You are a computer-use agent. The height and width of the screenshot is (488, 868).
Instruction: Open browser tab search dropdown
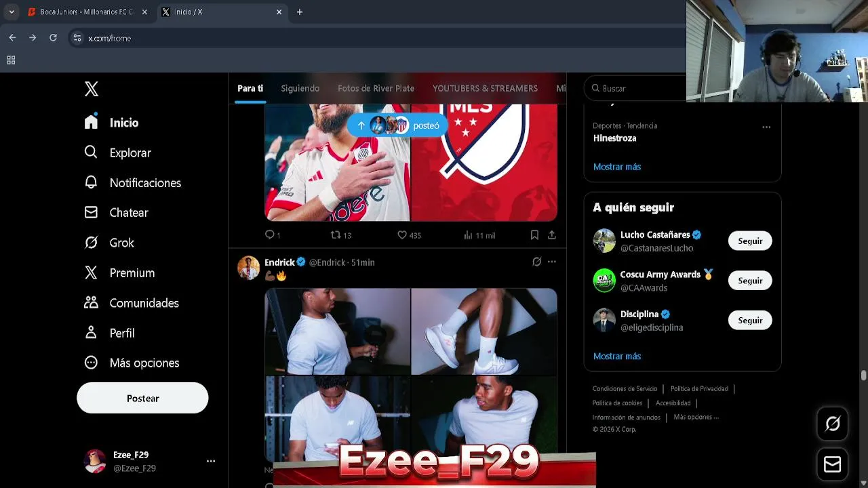(12, 12)
